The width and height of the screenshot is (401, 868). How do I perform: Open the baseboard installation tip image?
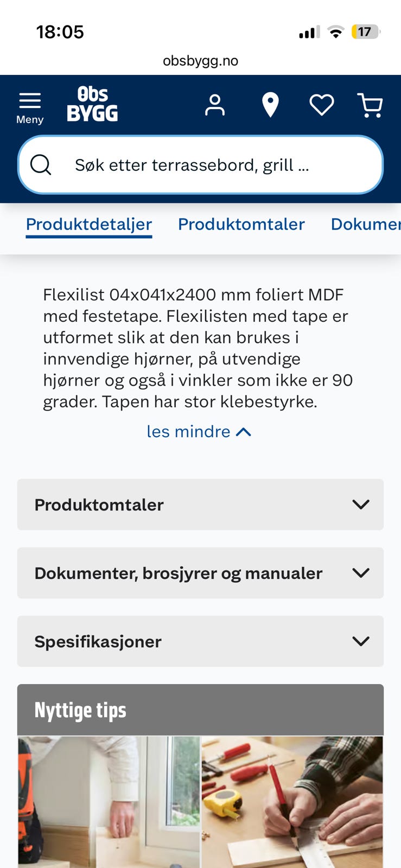109,802
